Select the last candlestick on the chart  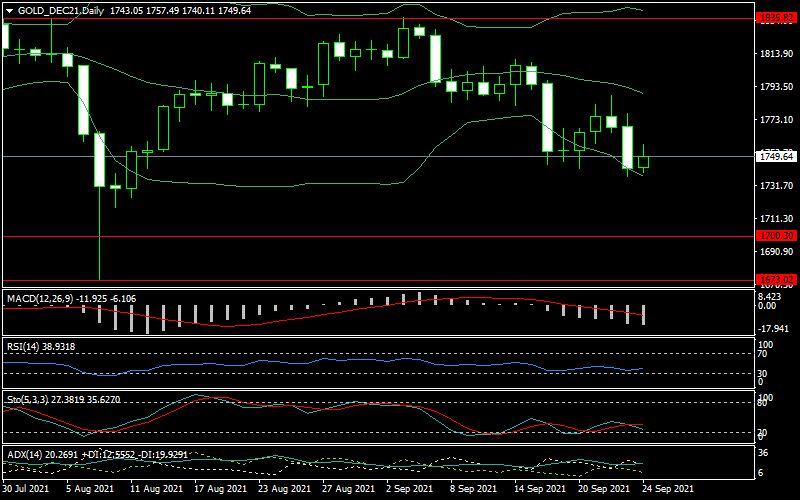pyautogui.click(x=643, y=161)
